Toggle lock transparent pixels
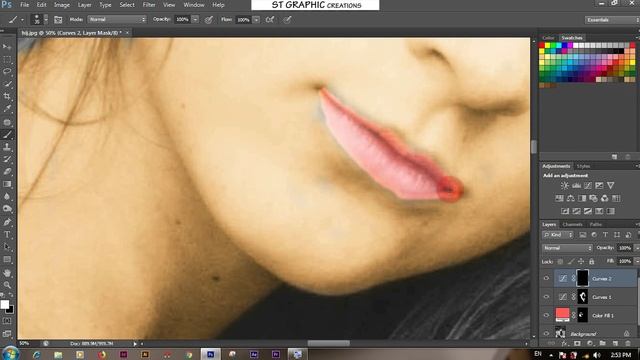 pos(560,261)
